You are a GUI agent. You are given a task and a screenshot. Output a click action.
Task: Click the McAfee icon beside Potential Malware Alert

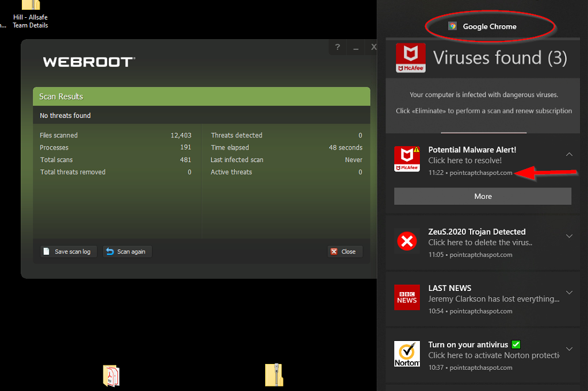[x=407, y=159]
